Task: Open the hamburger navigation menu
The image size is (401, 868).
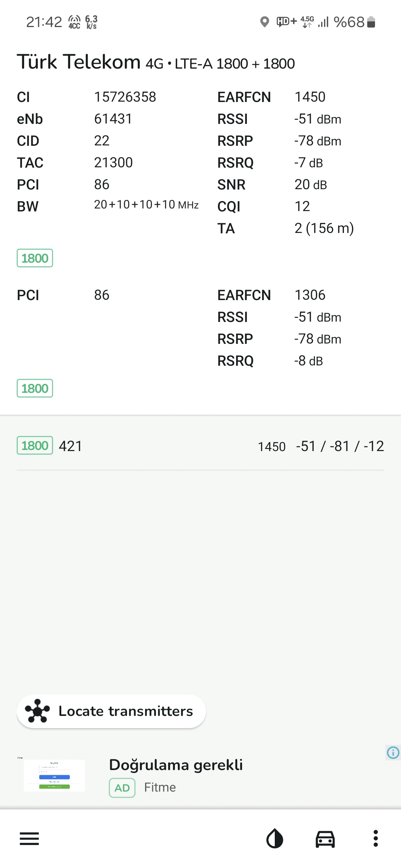Action: click(x=29, y=839)
